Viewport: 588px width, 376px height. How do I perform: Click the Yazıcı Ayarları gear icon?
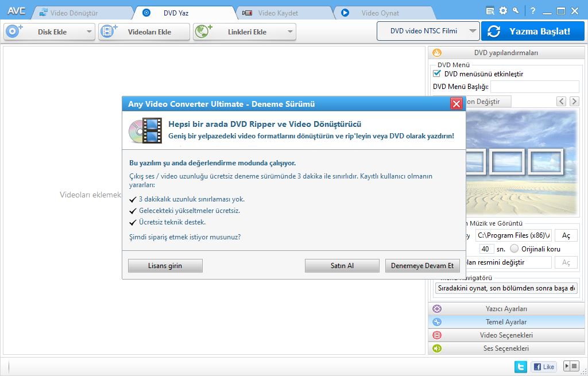[437, 309]
